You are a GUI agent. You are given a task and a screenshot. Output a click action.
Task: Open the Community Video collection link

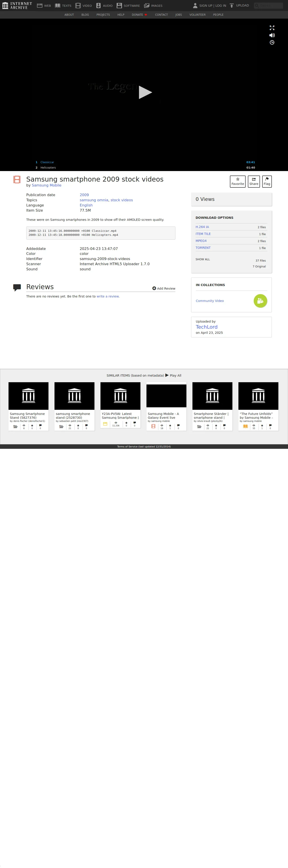[210, 301]
